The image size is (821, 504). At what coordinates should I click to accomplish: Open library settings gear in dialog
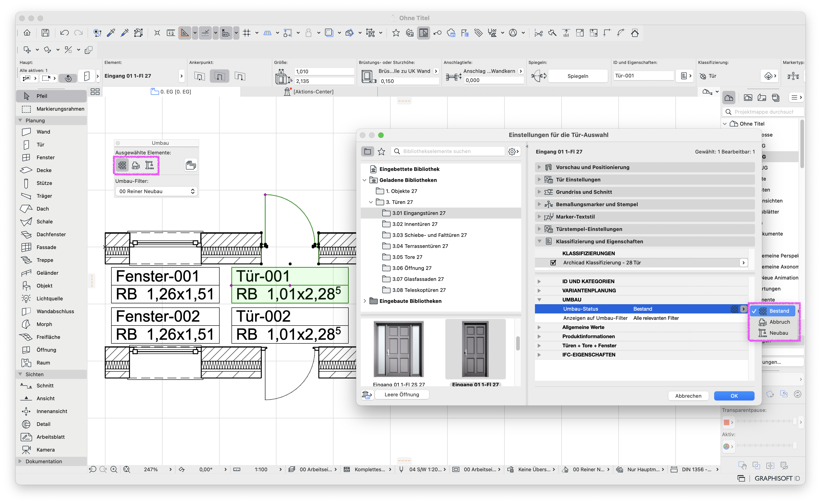click(514, 151)
